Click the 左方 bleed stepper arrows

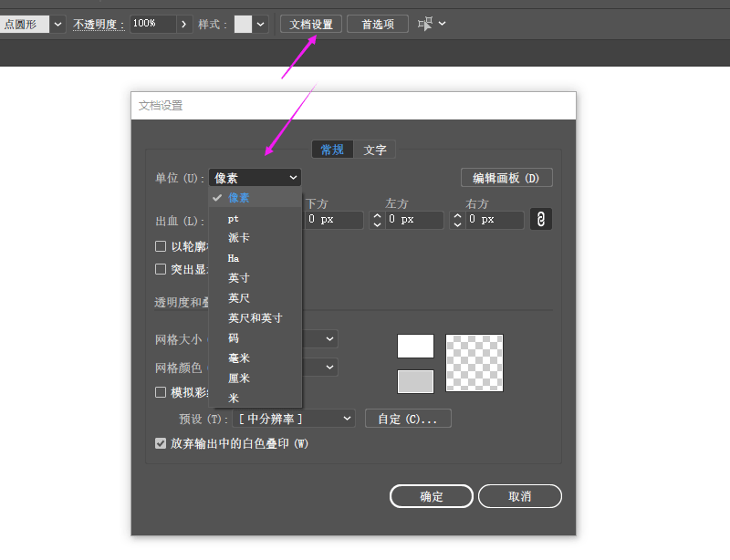[377, 220]
